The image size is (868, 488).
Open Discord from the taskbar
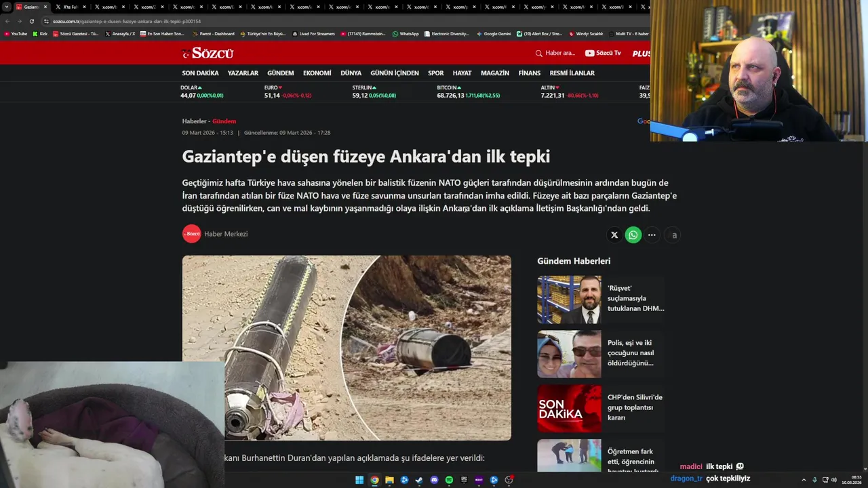pyautogui.click(x=434, y=480)
